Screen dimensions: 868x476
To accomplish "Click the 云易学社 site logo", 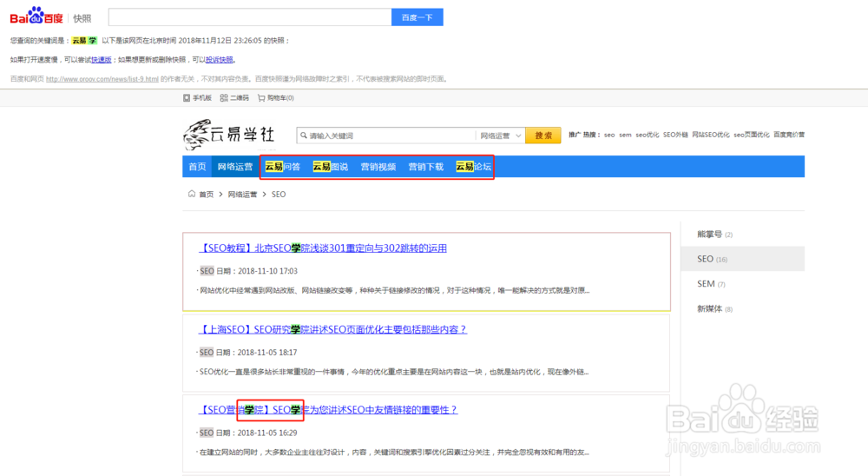I will 228,135.
